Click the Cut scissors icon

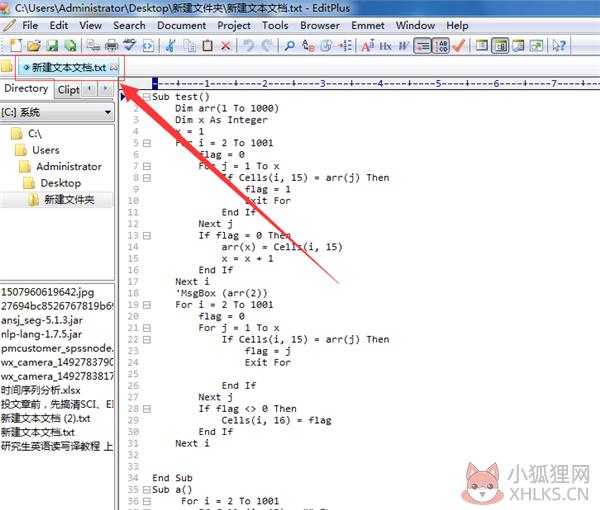(x=171, y=46)
